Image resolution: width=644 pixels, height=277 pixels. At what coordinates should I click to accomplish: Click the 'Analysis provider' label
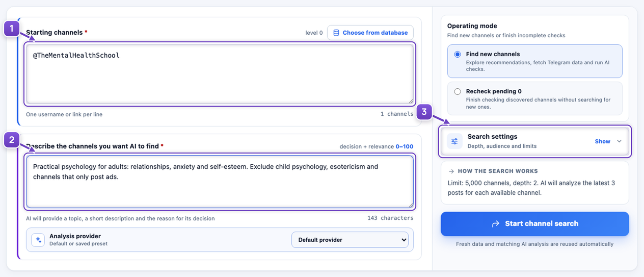(75, 236)
